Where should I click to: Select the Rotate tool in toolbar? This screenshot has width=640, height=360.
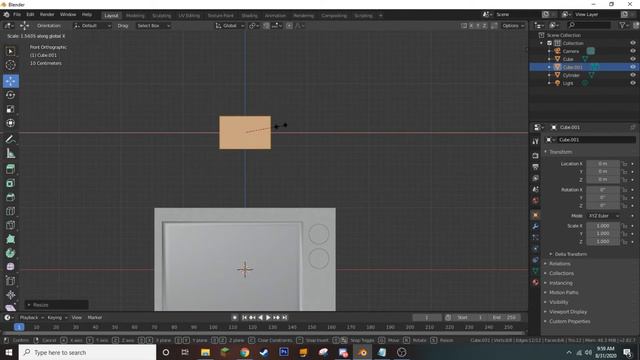click(11, 95)
